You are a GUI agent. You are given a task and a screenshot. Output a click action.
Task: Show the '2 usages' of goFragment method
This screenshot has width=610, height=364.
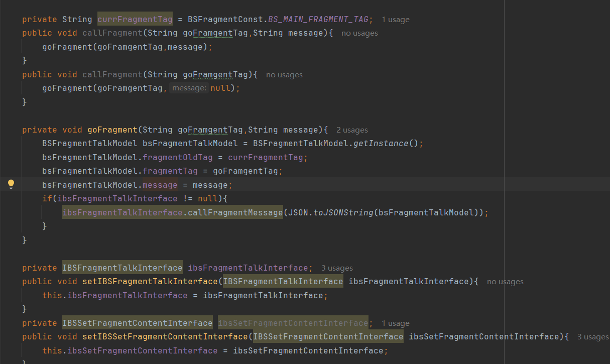tap(352, 130)
